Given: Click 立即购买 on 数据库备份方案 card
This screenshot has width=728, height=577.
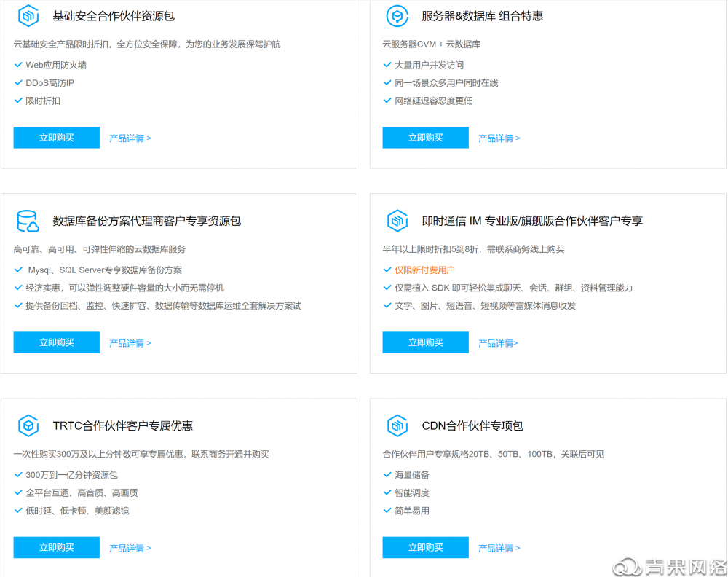Looking at the screenshot, I should [56, 342].
